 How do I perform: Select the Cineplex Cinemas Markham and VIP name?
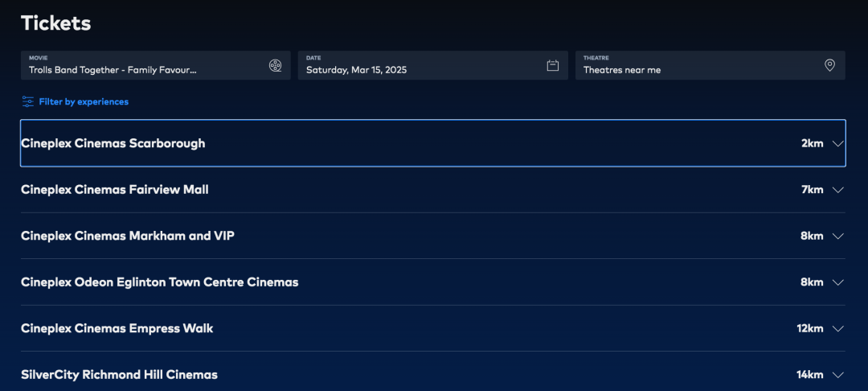coord(128,236)
